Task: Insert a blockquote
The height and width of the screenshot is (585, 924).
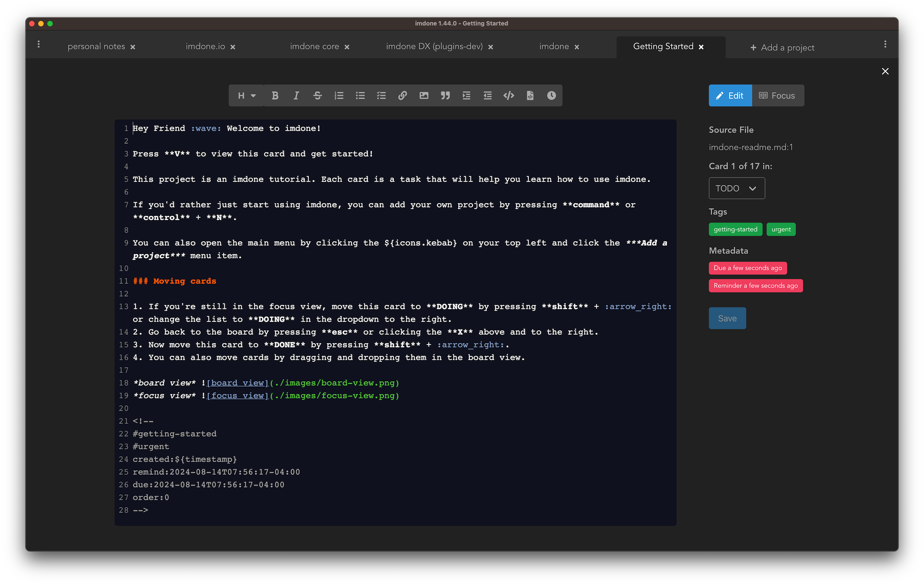Action: click(x=445, y=95)
